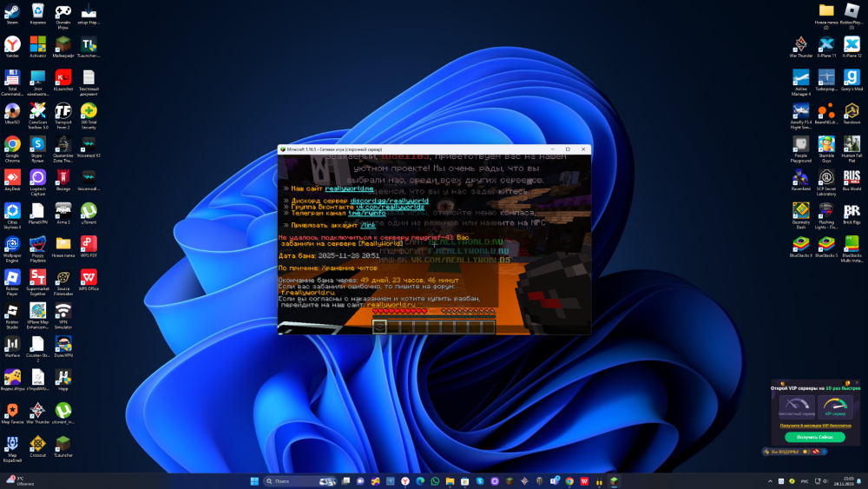Image resolution: width=868 pixels, height=489 pixels.
Task: Select the Bus World desktop icon
Action: click(852, 180)
